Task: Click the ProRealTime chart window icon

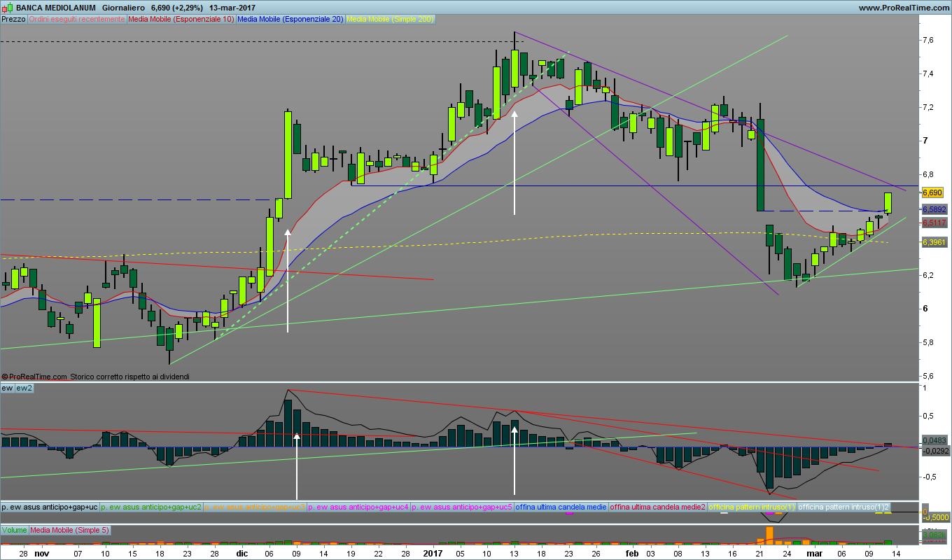Action: click(7, 7)
